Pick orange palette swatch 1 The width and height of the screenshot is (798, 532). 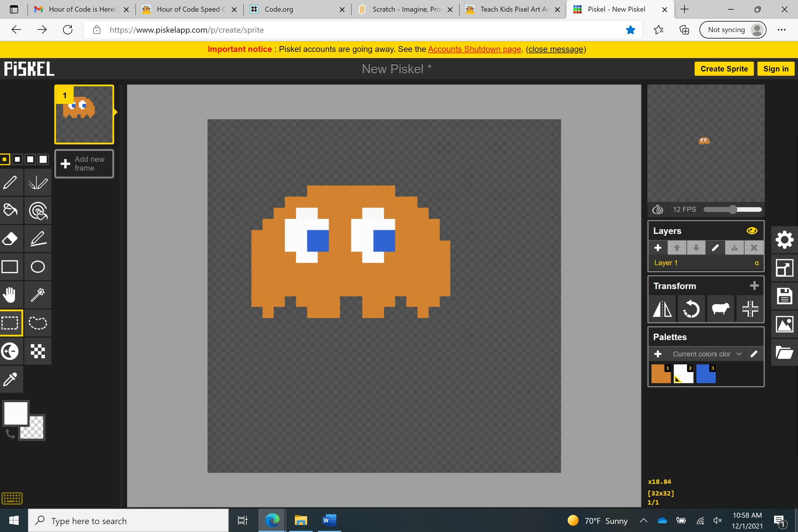(661, 374)
